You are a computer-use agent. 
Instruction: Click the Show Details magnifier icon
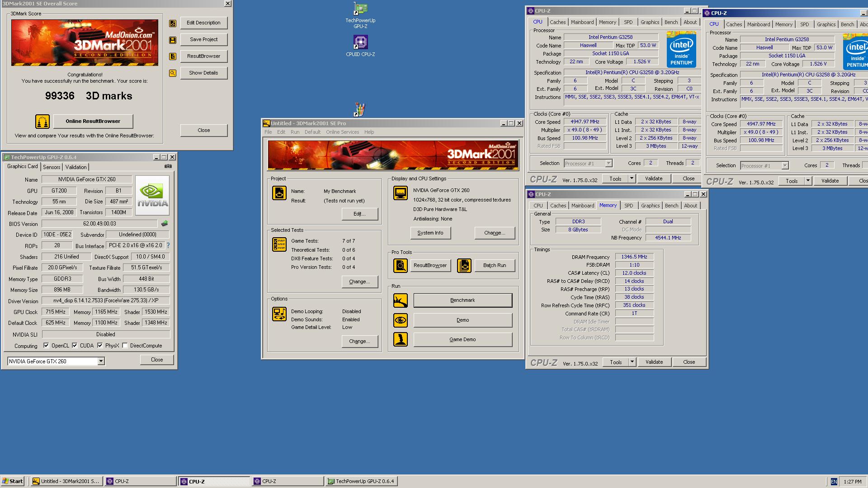click(x=173, y=73)
